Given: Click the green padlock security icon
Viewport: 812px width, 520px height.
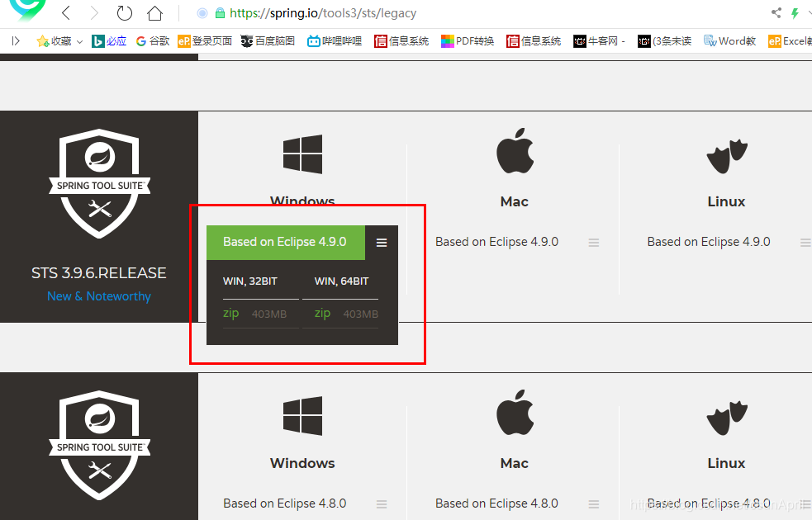Looking at the screenshot, I should pyautogui.click(x=220, y=13).
